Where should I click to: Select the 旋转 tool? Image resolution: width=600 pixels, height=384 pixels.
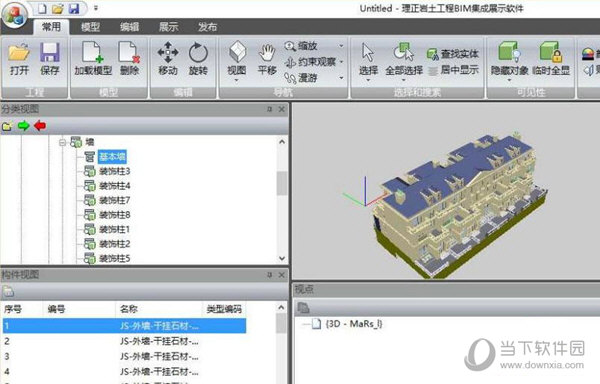[198, 59]
